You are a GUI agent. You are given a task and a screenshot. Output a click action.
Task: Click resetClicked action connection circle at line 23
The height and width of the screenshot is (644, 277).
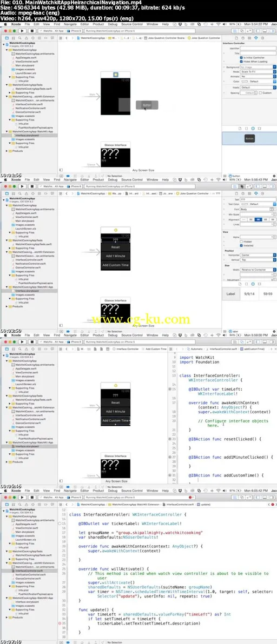click(170, 439)
